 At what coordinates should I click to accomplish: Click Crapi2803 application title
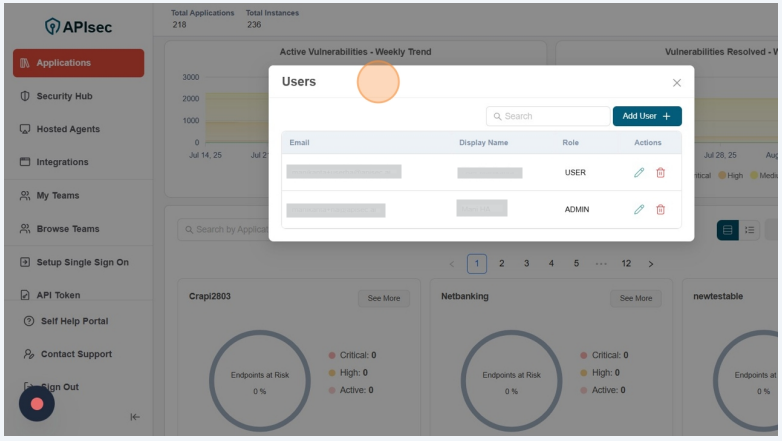[209, 296]
